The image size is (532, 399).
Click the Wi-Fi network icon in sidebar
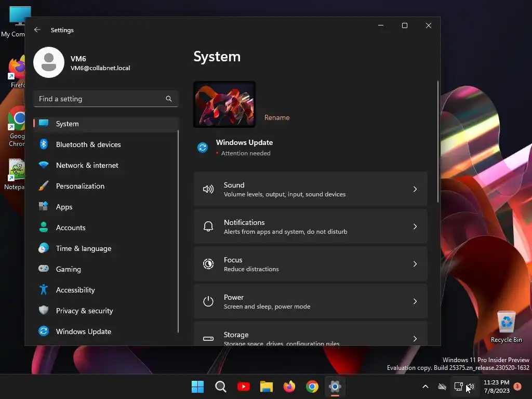pyautogui.click(x=44, y=165)
